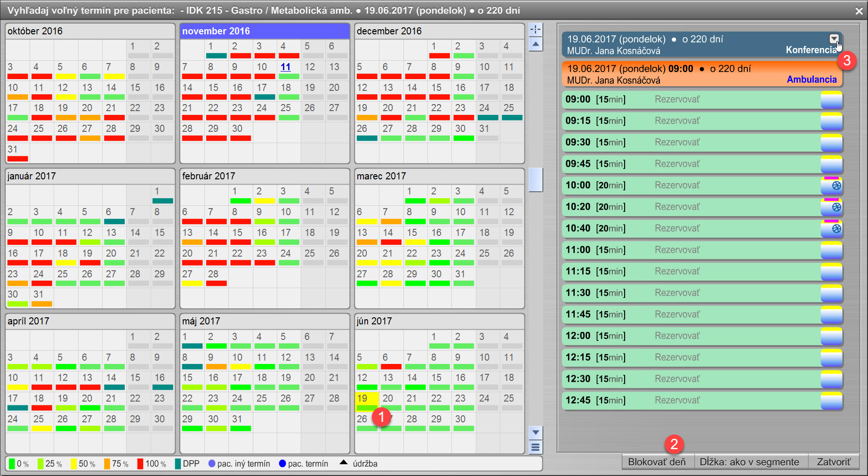Select the orange Ambulancia segment header
Screen dimensions: 868x476
point(701,74)
